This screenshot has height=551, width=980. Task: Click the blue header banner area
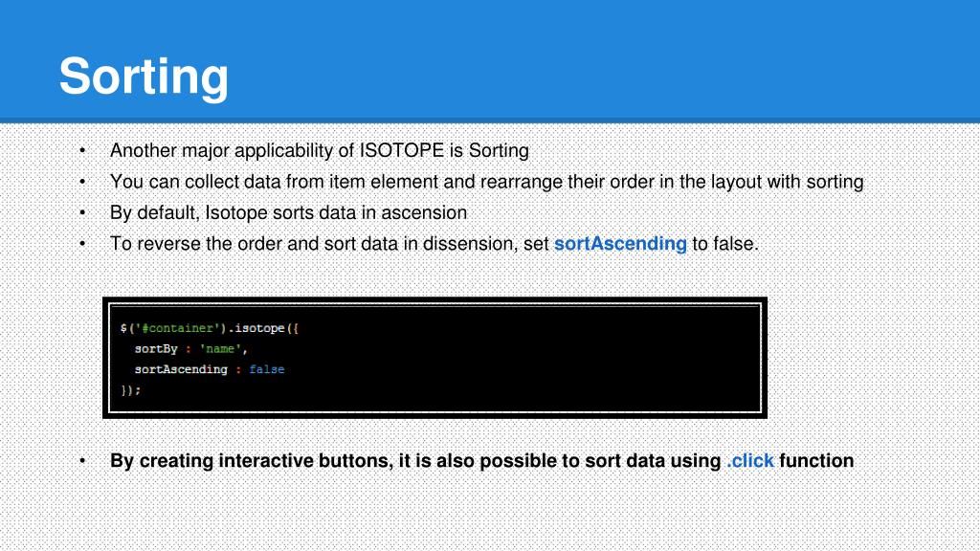click(x=490, y=60)
